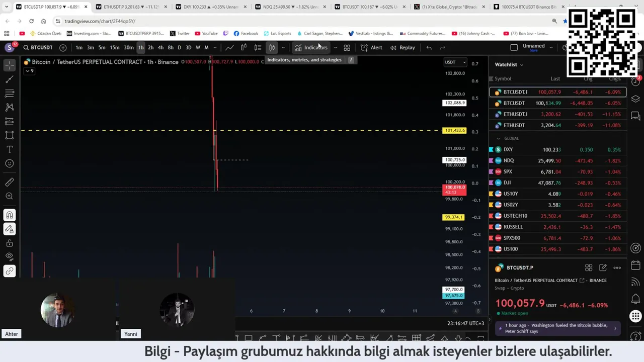Open the Indicators dialog
Image resolution: width=644 pixels, height=362 pixels.
311,47
